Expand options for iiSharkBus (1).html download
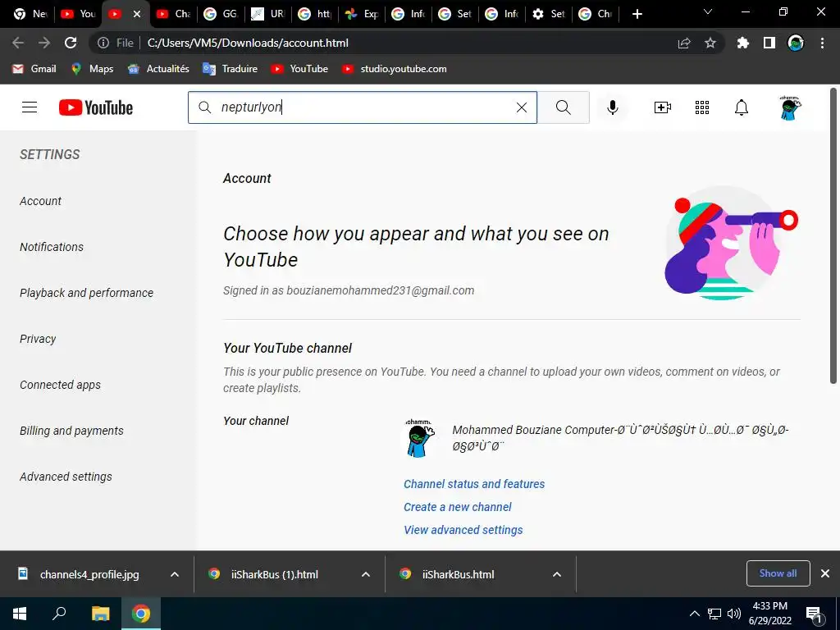Viewport: 840px width, 630px height. [x=366, y=574]
